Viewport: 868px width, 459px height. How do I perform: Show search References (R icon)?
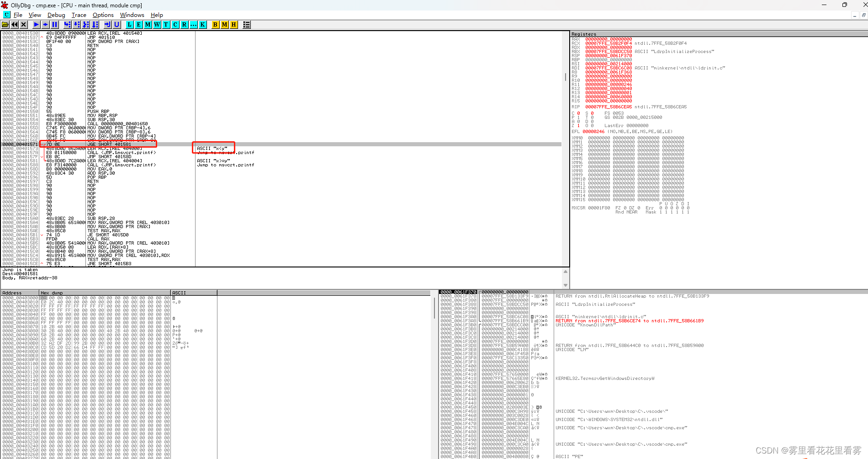pyautogui.click(x=185, y=25)
